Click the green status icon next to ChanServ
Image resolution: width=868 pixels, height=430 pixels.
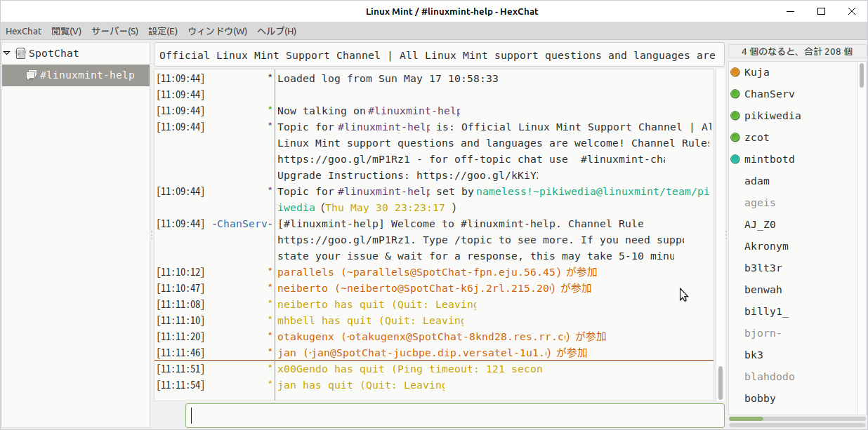[x=735, y=93]
